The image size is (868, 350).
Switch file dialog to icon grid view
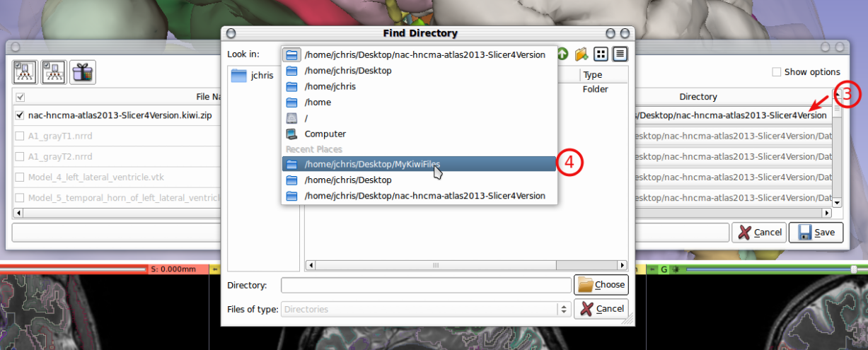[x=601, y=54]
